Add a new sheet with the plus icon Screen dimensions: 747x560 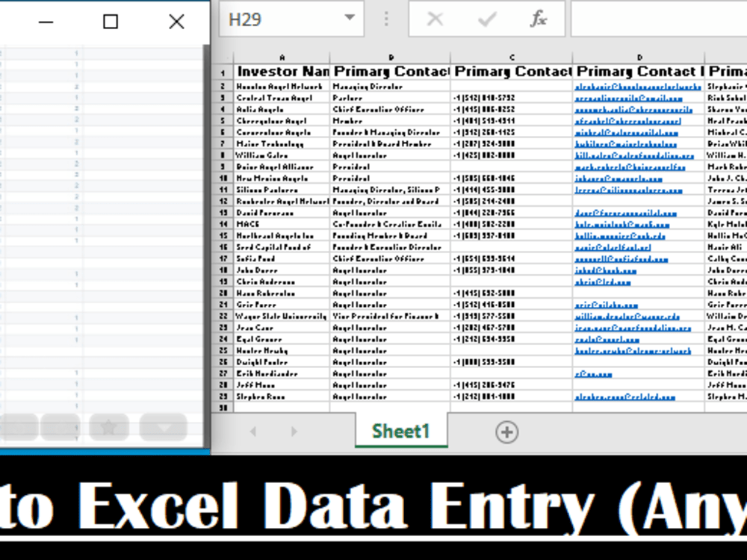point(507,432)
